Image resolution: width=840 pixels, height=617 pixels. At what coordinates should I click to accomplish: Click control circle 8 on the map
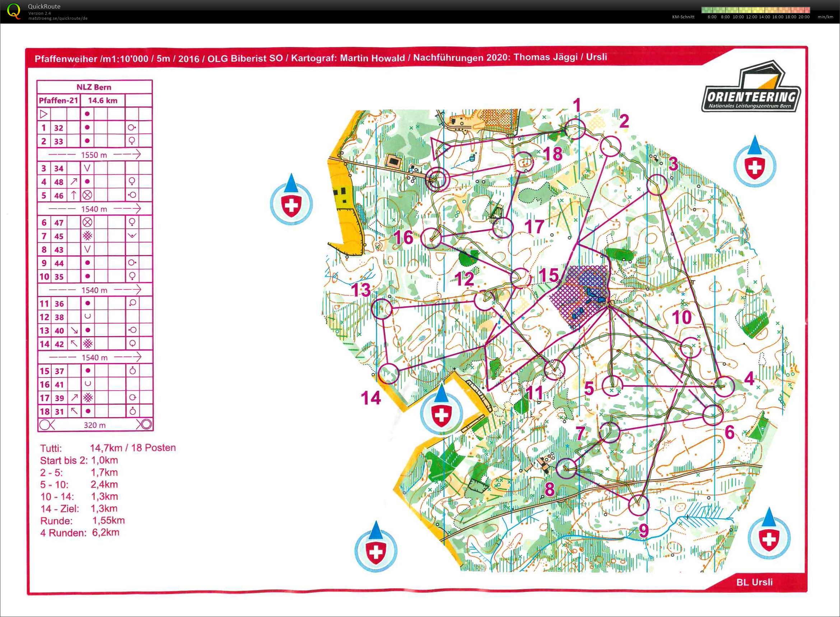(x=566, y=468)
